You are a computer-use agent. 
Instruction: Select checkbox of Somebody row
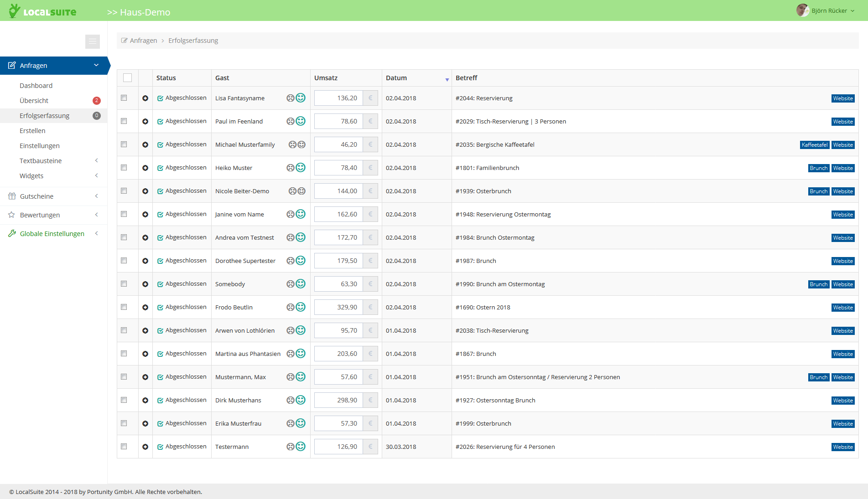click(x=124, y=283)
